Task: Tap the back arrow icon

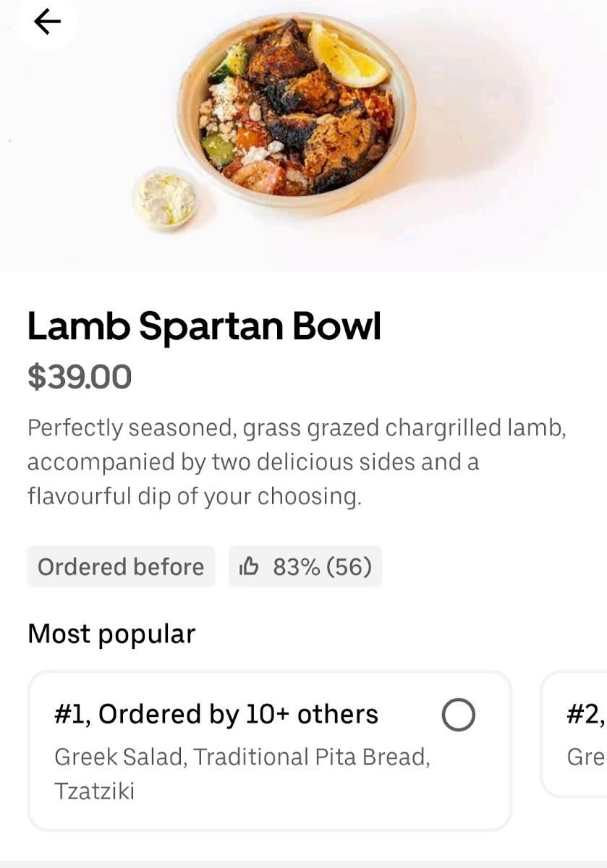Action: (47, 22)
